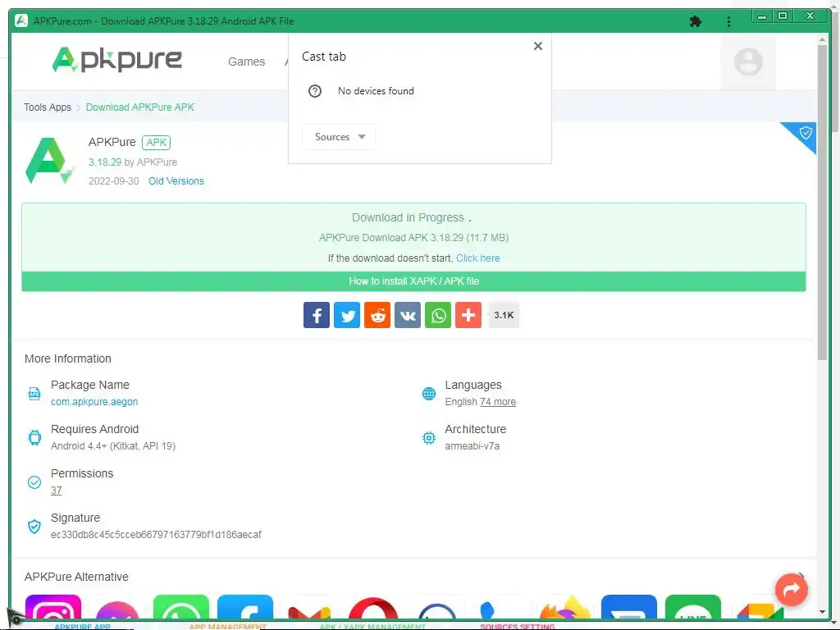This screenshot has height=630, width=840.
Task: Click the Architecture chip icon
Action: point(428,438)
